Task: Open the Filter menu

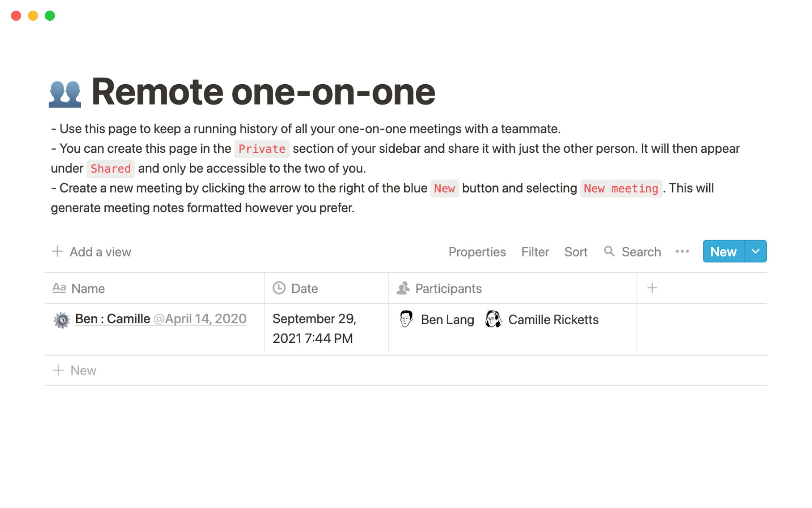Action: [535, 252]
